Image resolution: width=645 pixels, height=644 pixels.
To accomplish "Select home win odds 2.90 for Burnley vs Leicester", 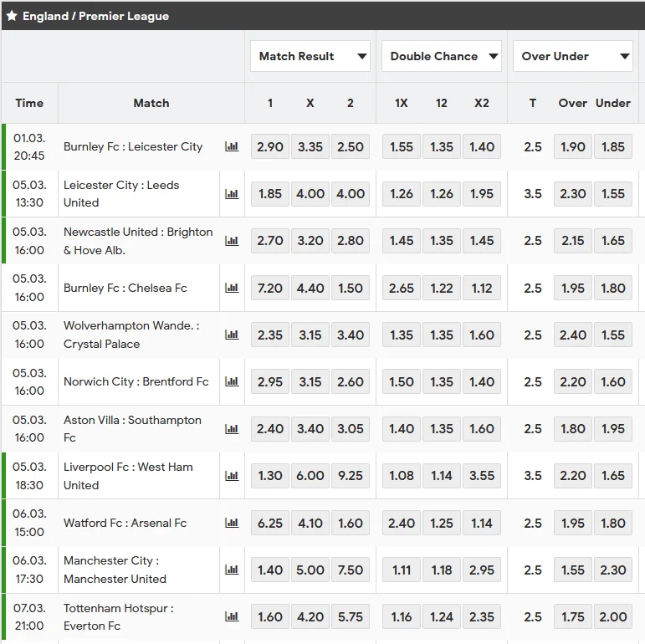I will 270,147.
